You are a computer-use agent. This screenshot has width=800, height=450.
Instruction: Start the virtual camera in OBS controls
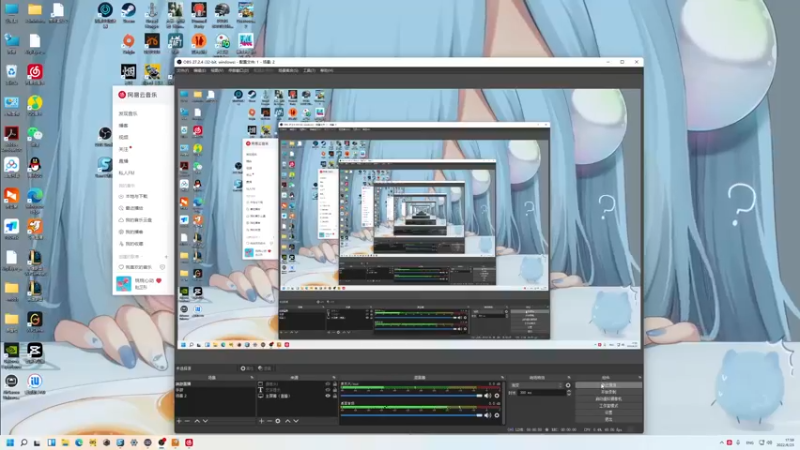pyautogui.click(x=608, y=398)
